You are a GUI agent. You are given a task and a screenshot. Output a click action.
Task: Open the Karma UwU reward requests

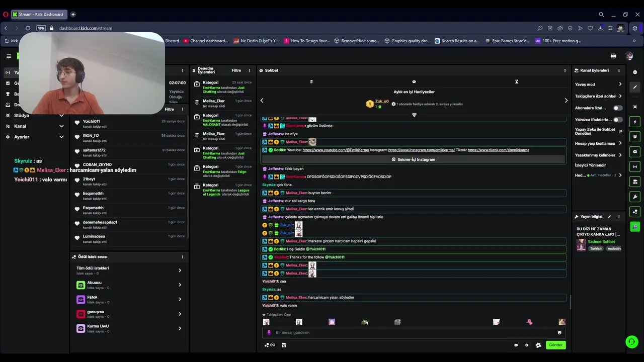[x=129, y=328]
